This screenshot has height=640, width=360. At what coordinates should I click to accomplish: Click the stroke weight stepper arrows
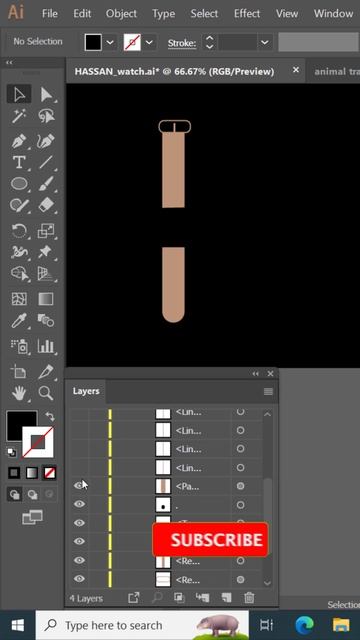pos(209,42)
